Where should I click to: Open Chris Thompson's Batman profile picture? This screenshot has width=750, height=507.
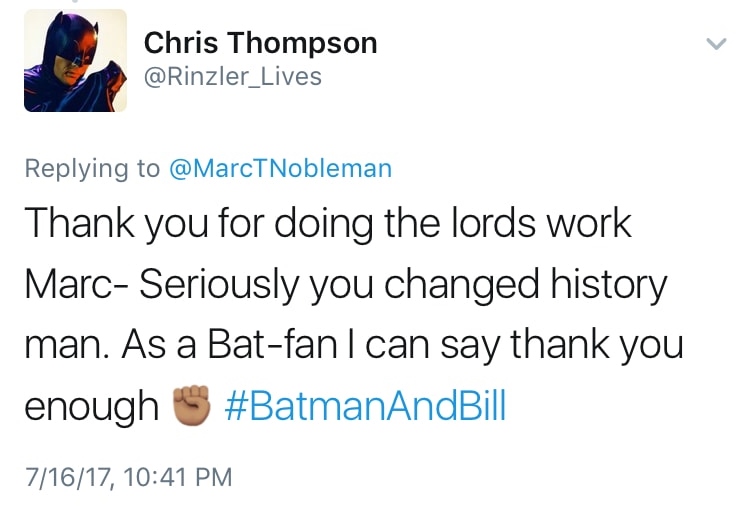pyautogui.click(x=76, y=61)
